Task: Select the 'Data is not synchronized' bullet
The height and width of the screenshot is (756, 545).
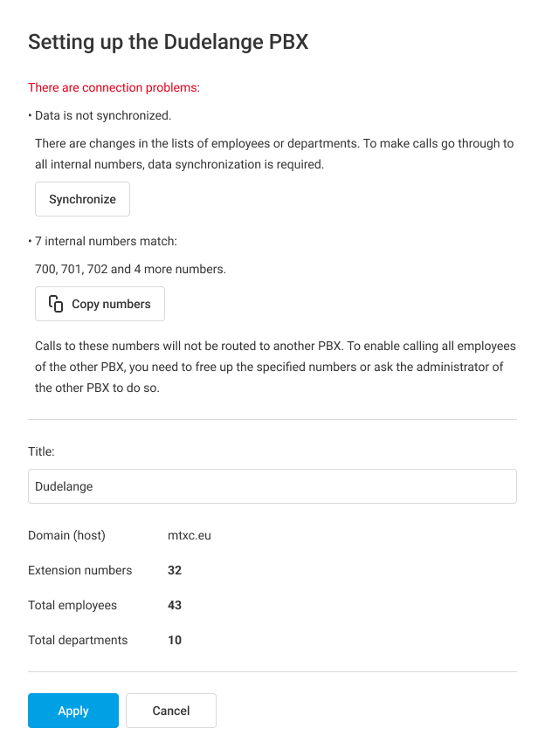Action: (101, 115)
